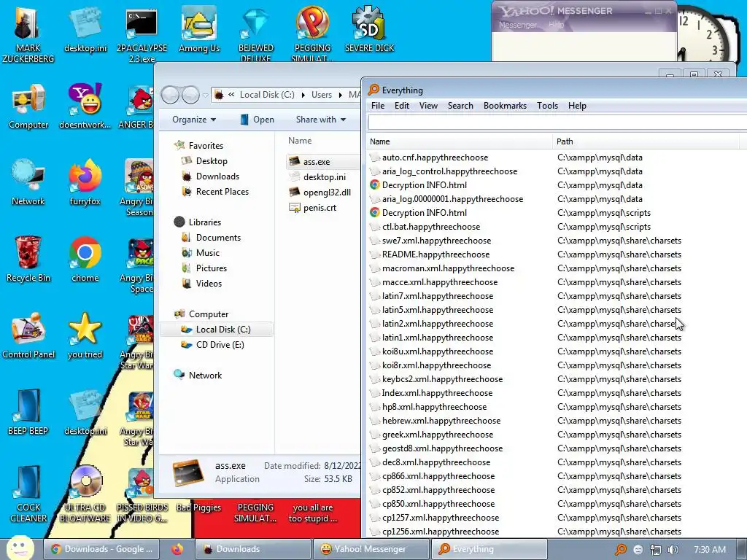Viewport: 747px width, 560px height.
Task: Select the chome desktop icon
Action: 85,259
